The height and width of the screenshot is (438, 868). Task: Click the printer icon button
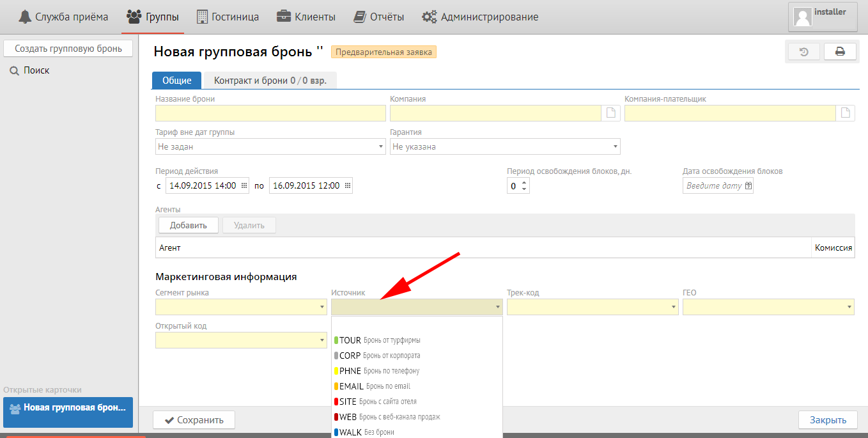click(840, 52)
